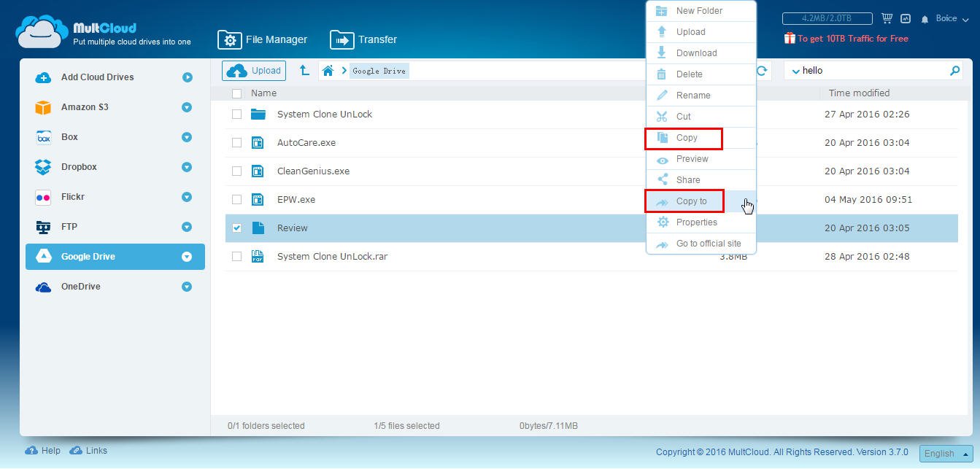Click the CleanGenius.exe file icon
This screenshot has width=980, height=469.
pyautogui.click(x=258, y=171)
